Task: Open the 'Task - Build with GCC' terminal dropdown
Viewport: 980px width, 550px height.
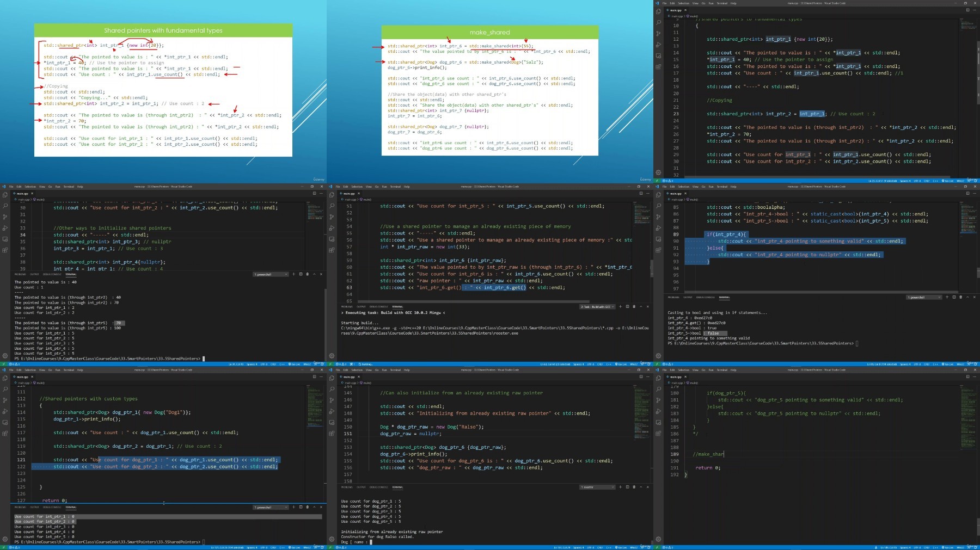Action: (597, 307)
